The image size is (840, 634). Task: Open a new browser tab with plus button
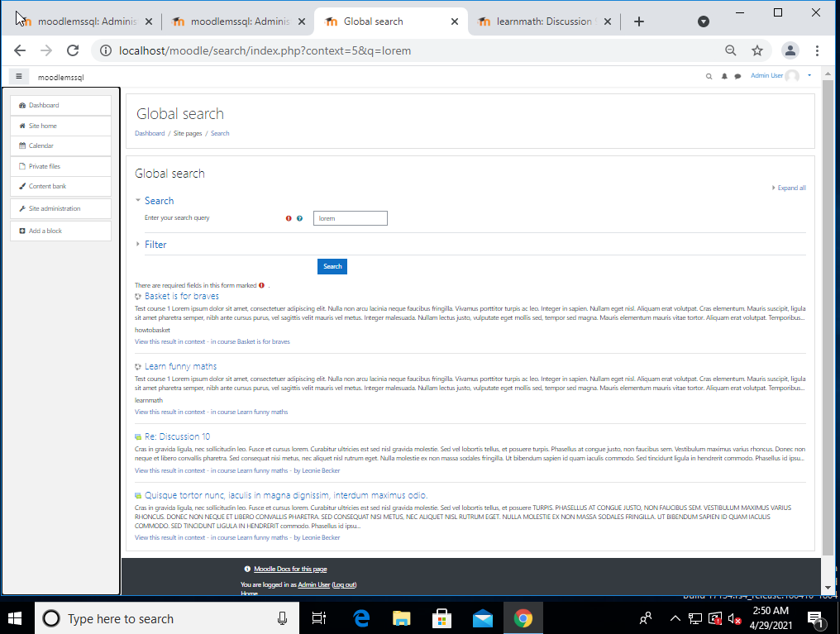click(x=638, y=21)
